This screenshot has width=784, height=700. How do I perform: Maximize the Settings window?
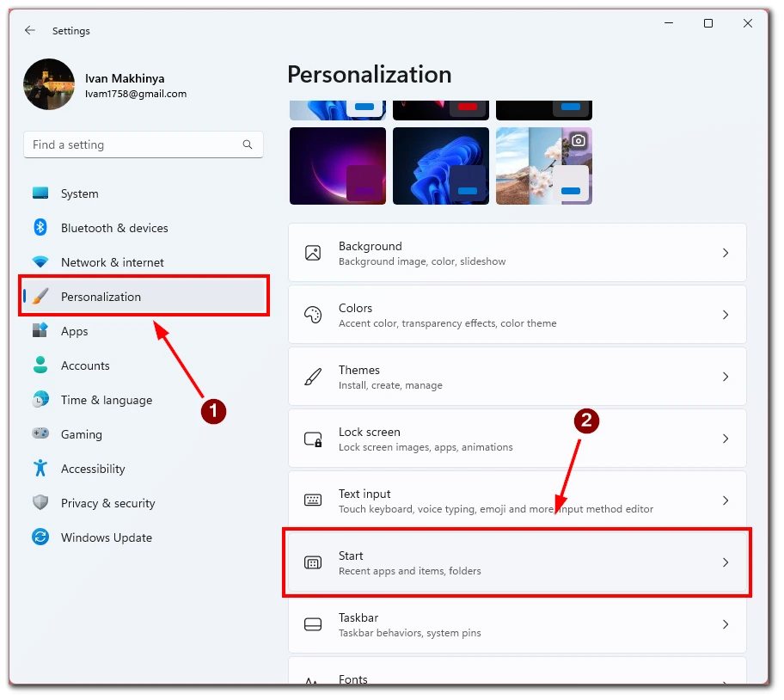click(x=708, y=23)
